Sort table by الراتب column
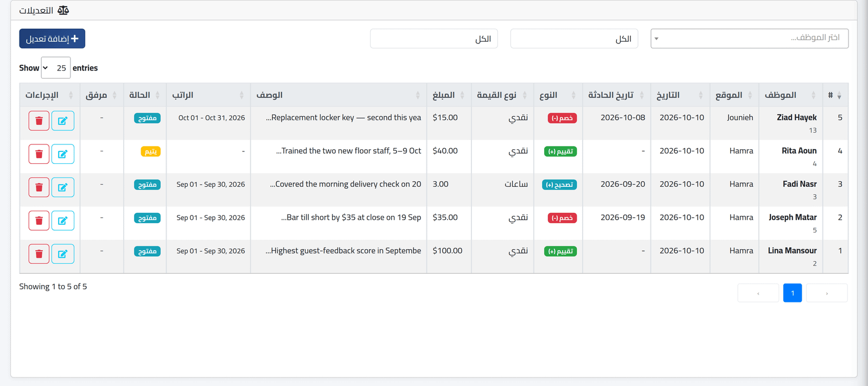 pos(208,95)
